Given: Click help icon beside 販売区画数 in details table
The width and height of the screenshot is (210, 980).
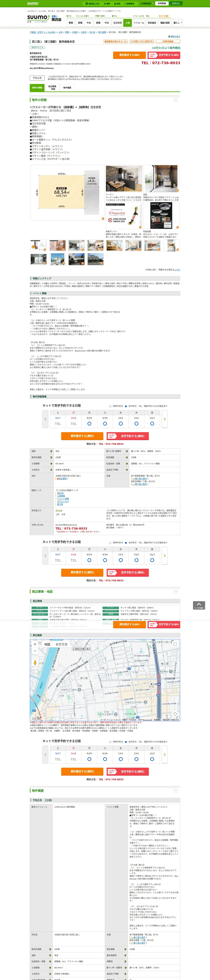Looking at the screenshot, I should pos(51,458).
